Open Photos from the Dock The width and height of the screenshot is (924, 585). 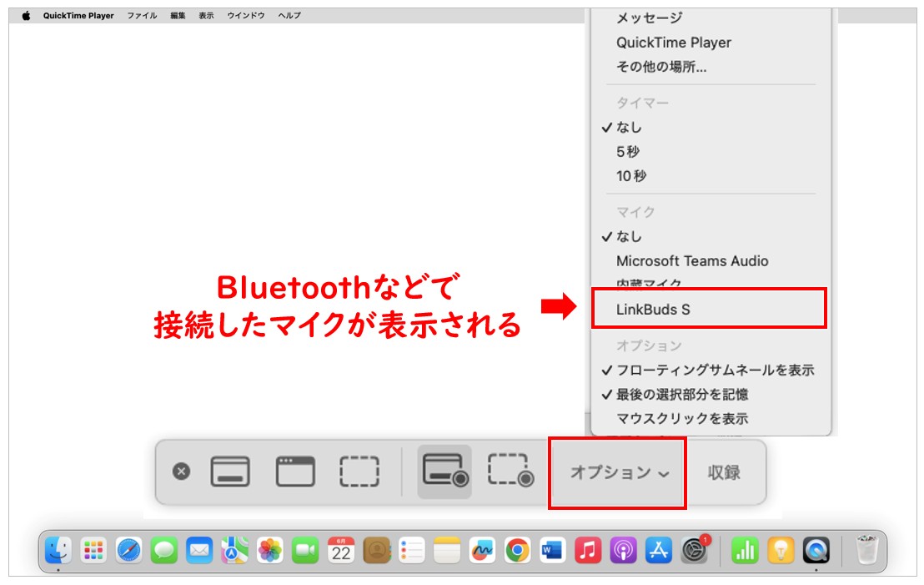pos(270,551)
